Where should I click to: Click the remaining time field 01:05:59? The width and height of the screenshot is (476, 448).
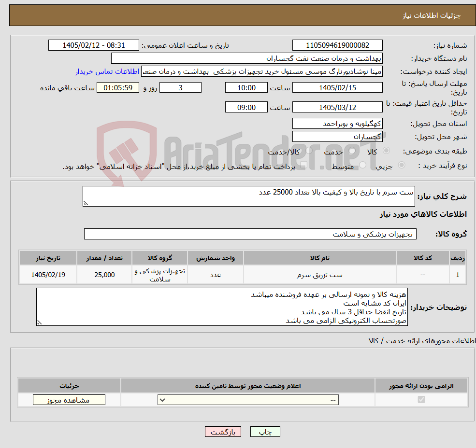tap(118, 88)
